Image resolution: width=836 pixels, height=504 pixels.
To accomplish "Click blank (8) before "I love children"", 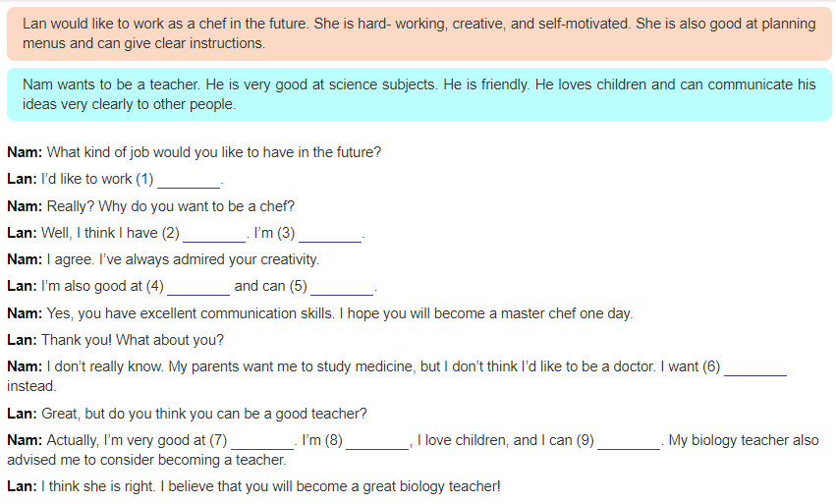I will pyautogui.click(x=377, y=441).
